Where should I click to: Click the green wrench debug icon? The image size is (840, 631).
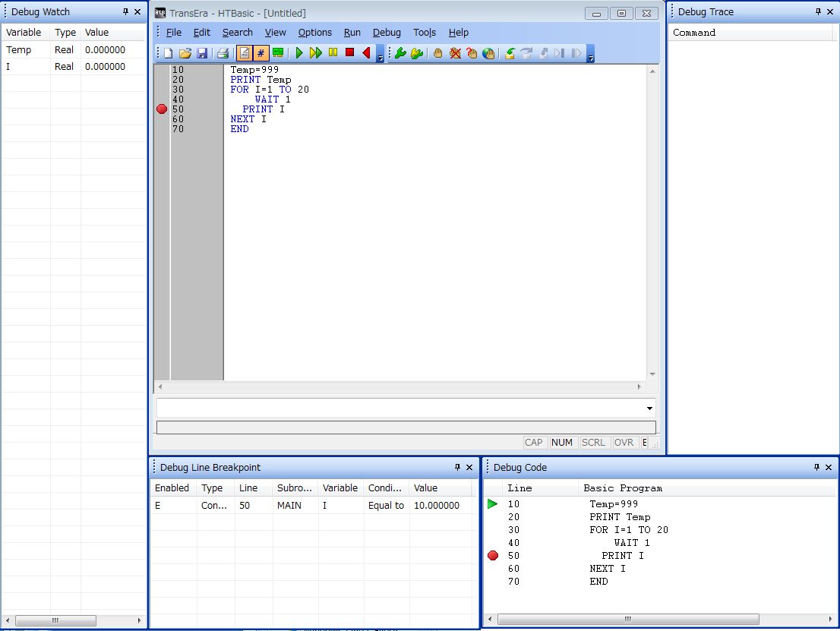[x=400, y=53]
